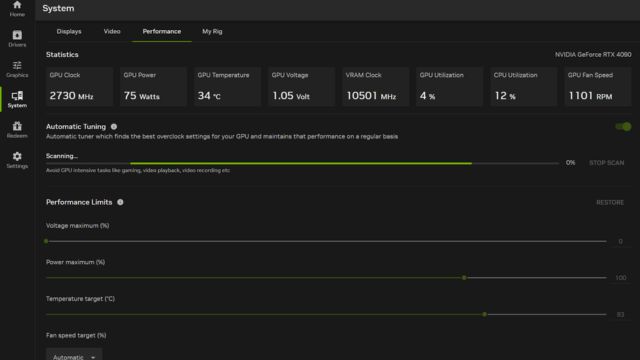640x360 pixels.
Task: Click the GPU Clock 2730 MHz card
Action: coord(79,87)
